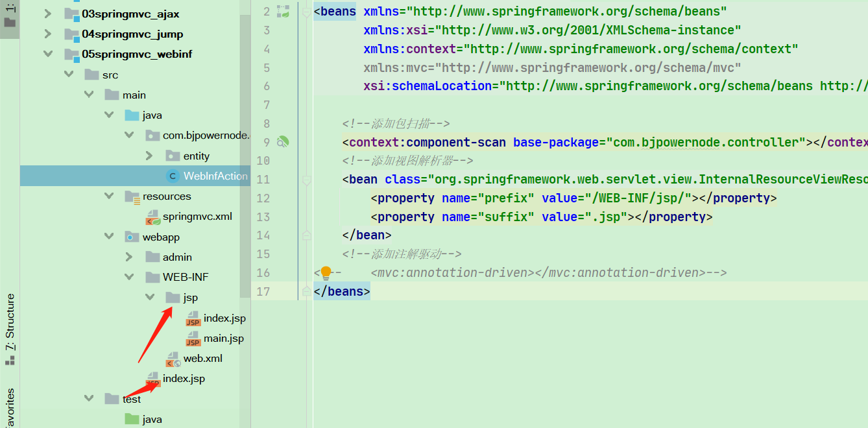Expand the 03springmvc_ajax module
Viewport: 868px width, 428px height.
click(x=47, y=14)
